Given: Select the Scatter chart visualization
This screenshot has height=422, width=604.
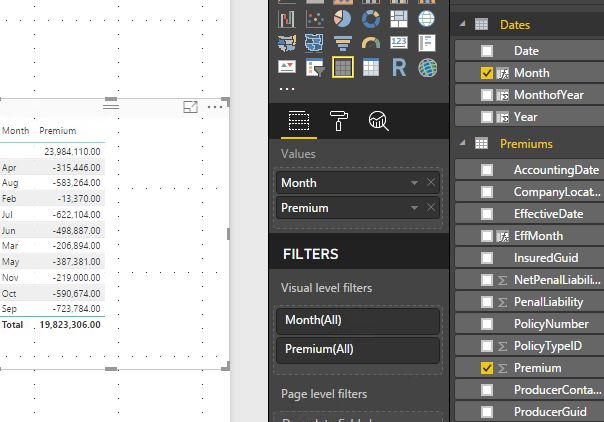Looking at the screenshot, I should coord(314,19).
